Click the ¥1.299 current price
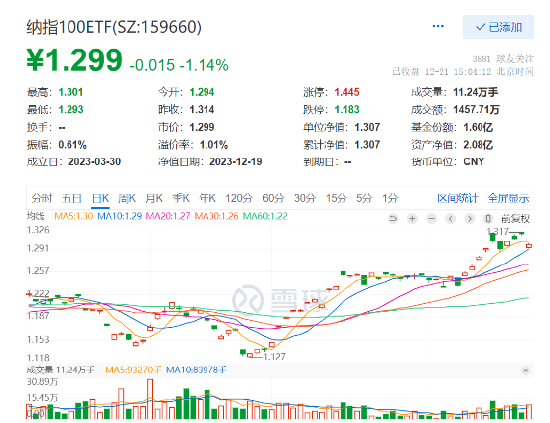Screen dimensions: 550x423 (x=74, y=60)
